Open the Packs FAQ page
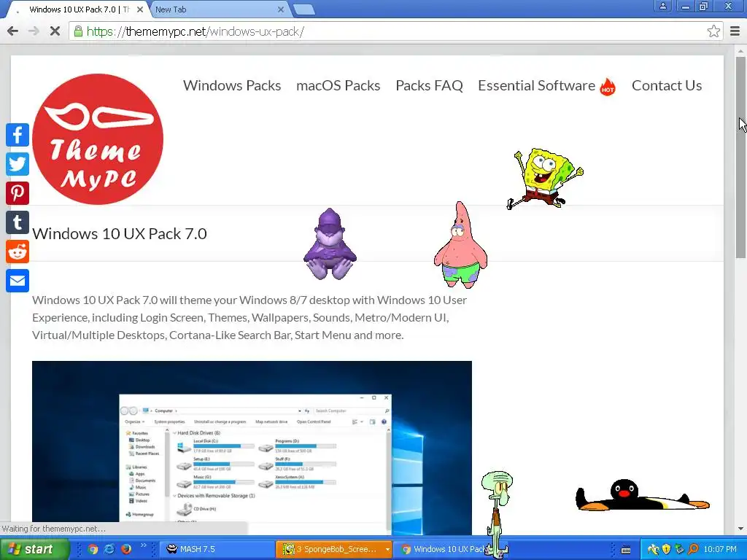The height and width of the screenshot is (560, 747). tap(429, 86)
